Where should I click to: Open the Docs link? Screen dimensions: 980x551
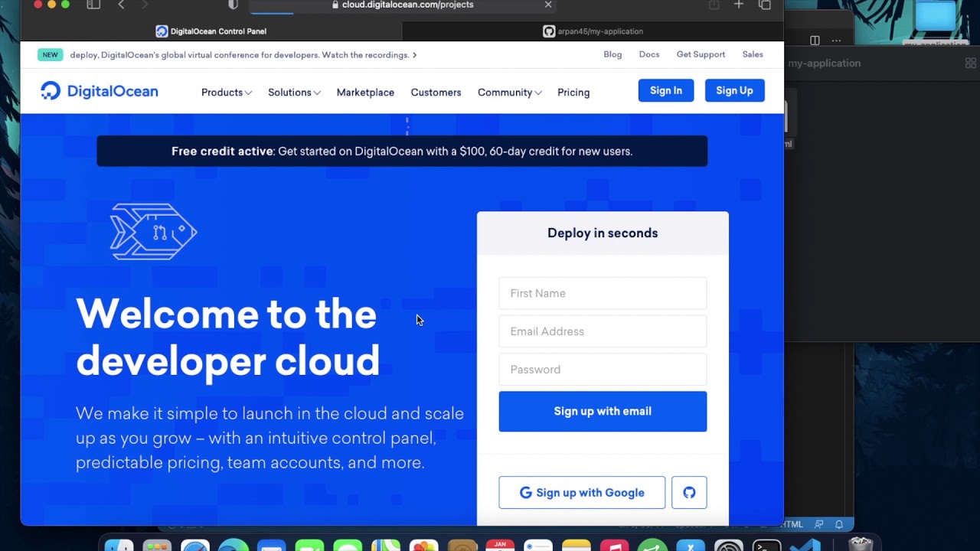point(649,54)
